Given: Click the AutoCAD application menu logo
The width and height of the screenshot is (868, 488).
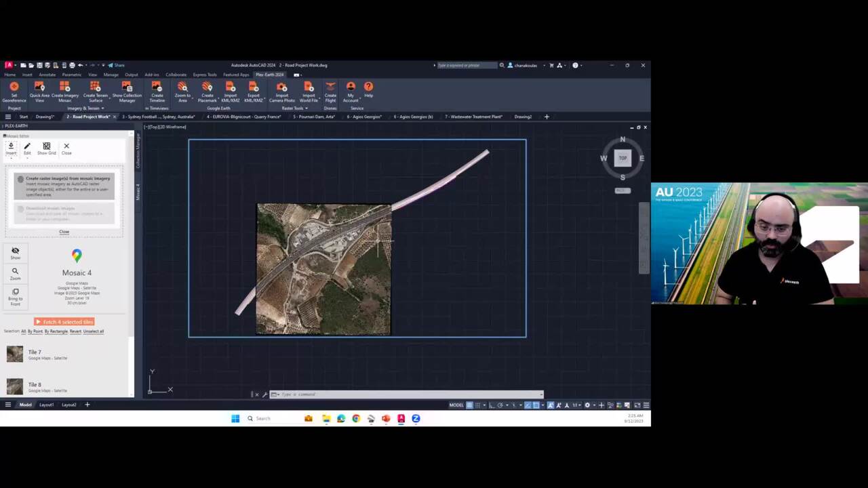Looking at the screenshot, I should [9, 65].
